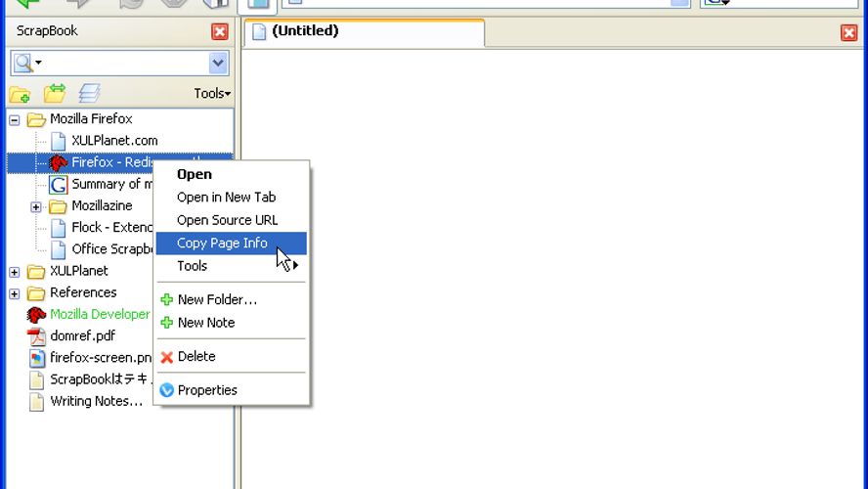Select the Mozilla Firefox folder icon
Screen dimensions: 868x489
[x=36, y=119]
